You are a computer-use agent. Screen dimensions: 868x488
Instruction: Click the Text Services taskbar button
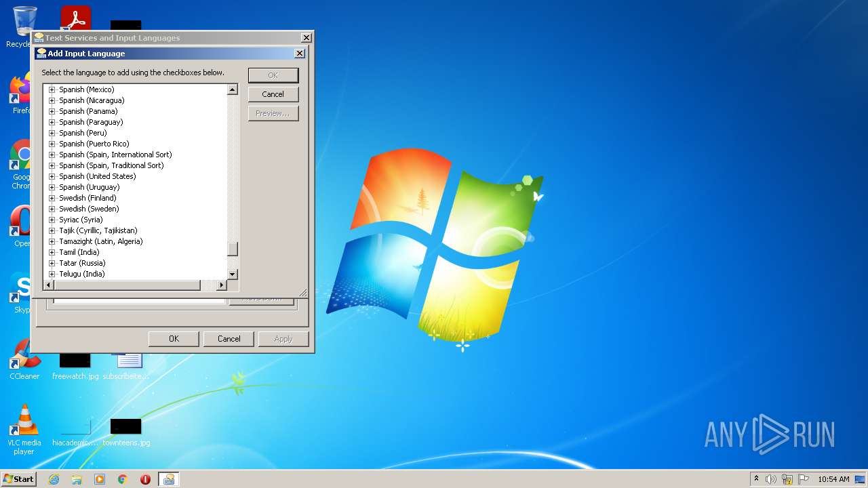coord(168,479)
